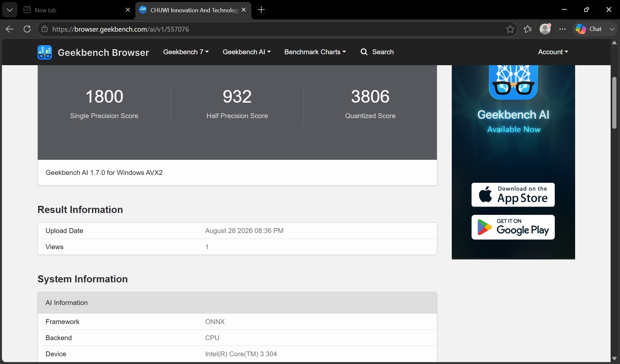Close the CHUWI Innovation tab

coord(244,10)
